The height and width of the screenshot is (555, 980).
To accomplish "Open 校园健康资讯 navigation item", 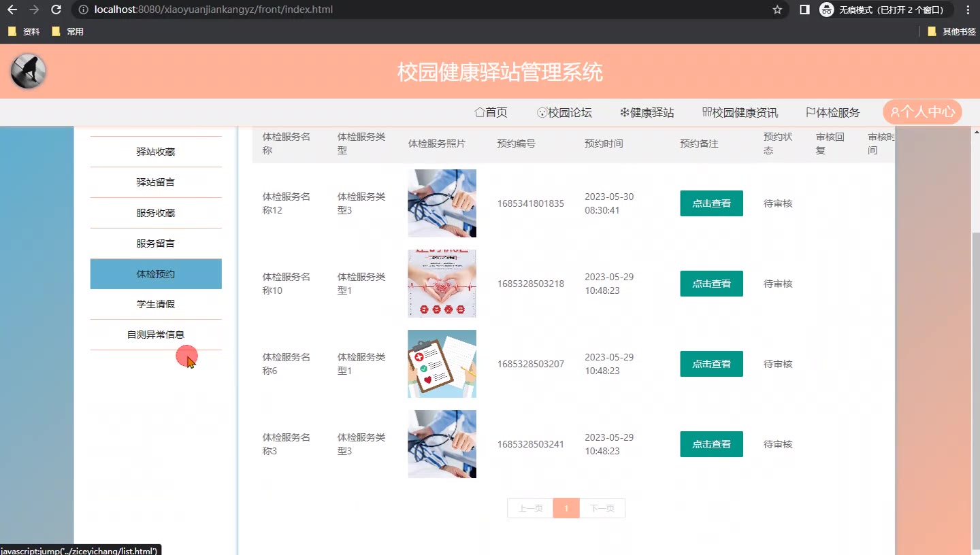I will click(x=740, y=112).
